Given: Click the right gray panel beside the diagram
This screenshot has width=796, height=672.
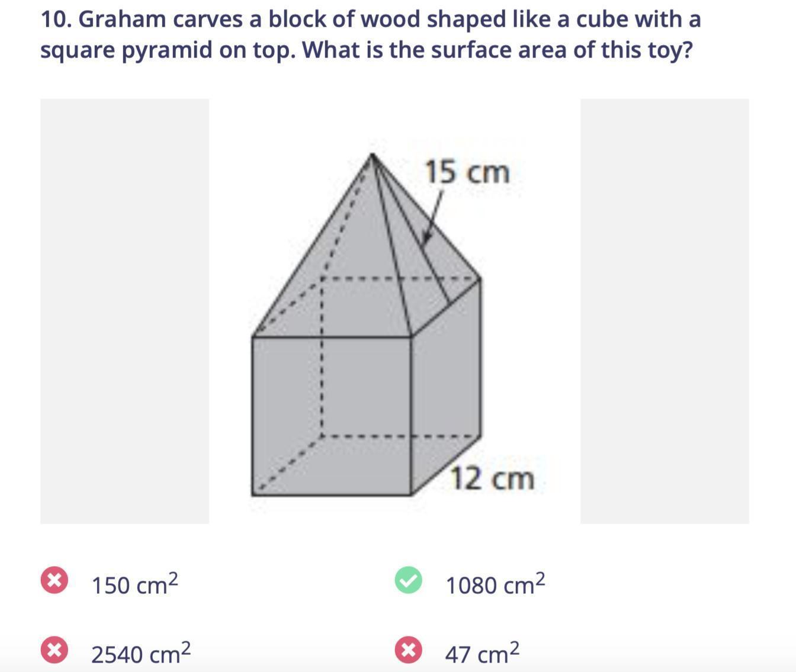Looking at the screenshot, I should 665,311.
